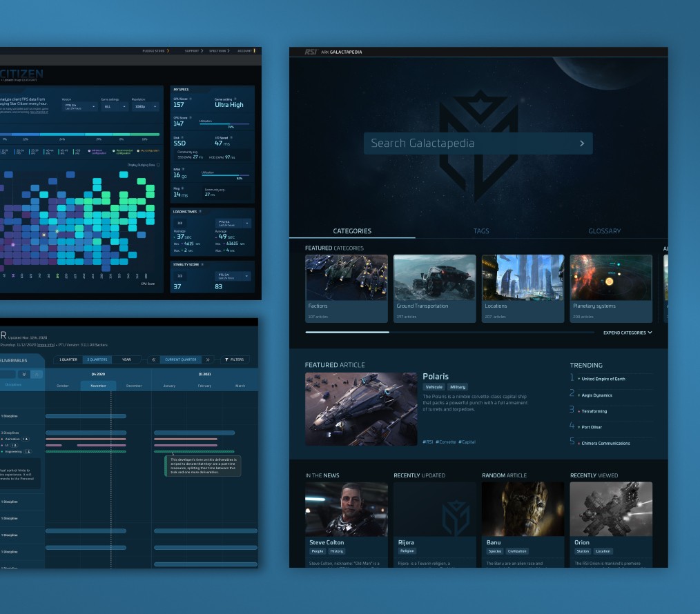The height and width of the screenshot is (614, 700).
Task: Open trending item Port Olisar
Action: click(592, 428)
